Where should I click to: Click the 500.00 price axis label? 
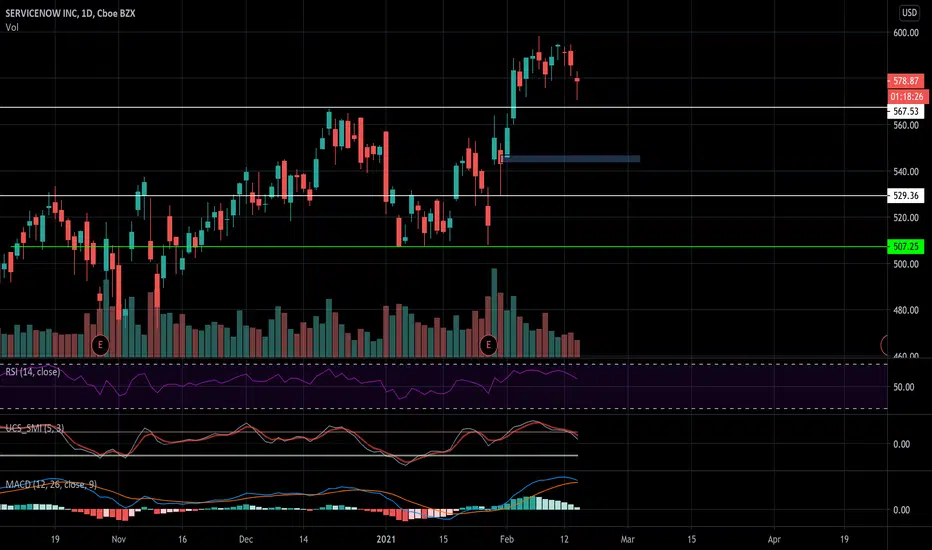click(906, 264)
